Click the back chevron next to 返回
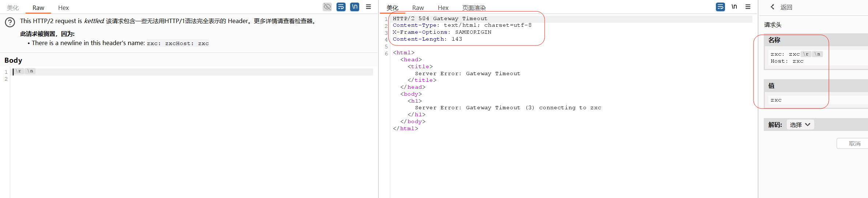Viewport: 868px width, 198px height. point(773,7)
